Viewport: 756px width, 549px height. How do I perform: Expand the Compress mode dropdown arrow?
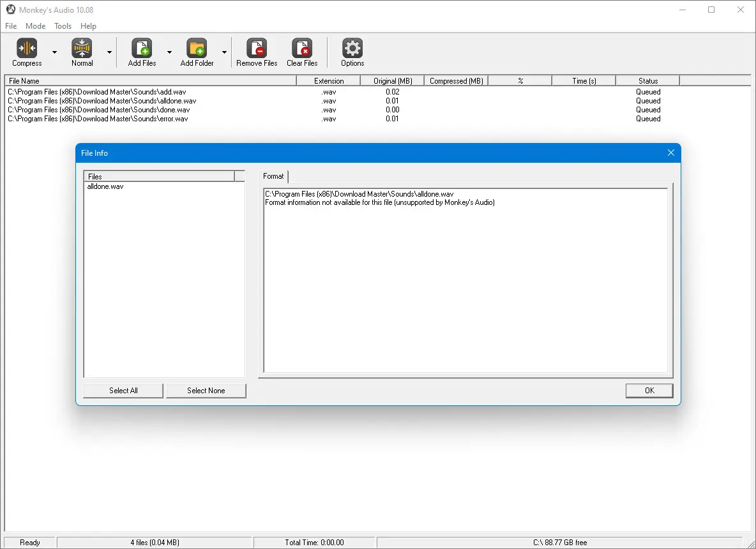pos(54,52)
